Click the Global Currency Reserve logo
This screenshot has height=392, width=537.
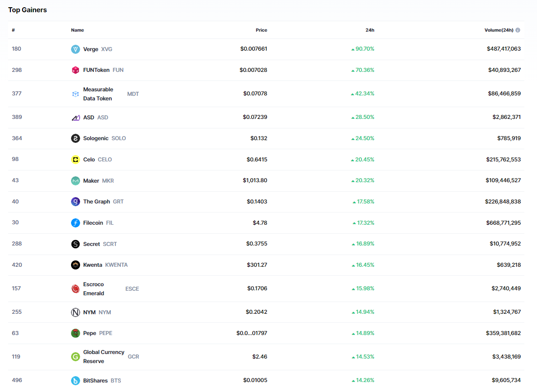pyautogui.click(x=76, y=357)
